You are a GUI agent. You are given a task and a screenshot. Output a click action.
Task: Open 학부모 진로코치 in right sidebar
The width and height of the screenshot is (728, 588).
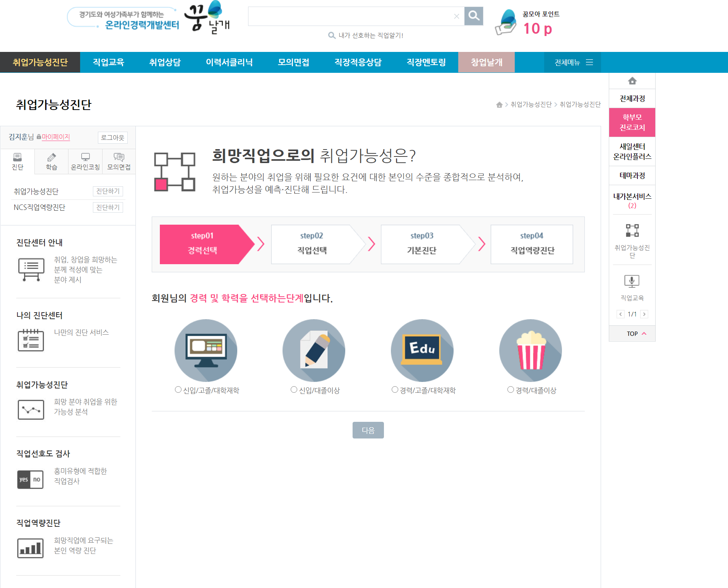632,122
